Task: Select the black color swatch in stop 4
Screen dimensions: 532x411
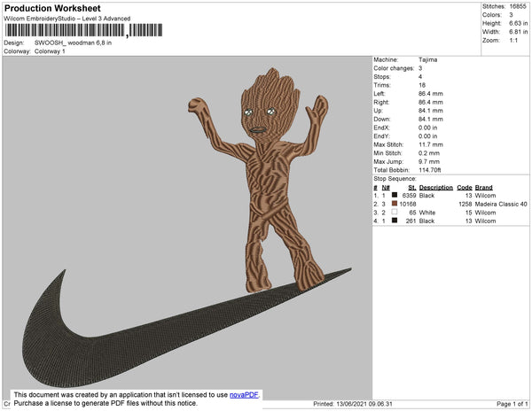Action: pyautogui.click(x=395, y=221)
